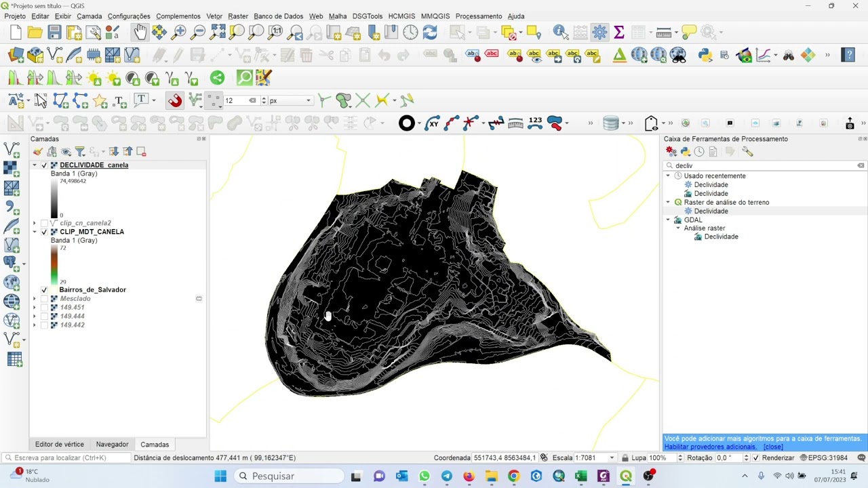
Task: Collapse the DECLIVIDADE_canela layer tree
Action: (x=35, y=165)
